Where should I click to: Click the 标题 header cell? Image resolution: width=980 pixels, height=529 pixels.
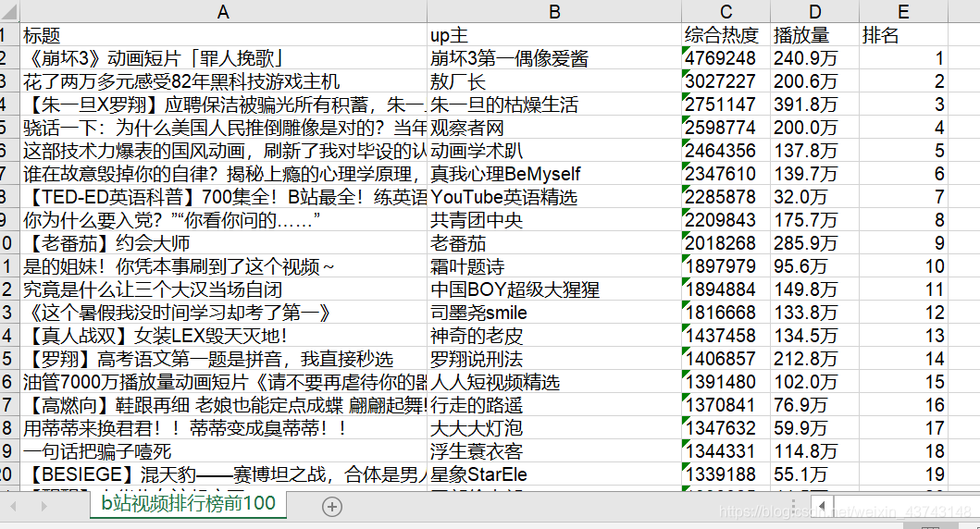[223, 35]
